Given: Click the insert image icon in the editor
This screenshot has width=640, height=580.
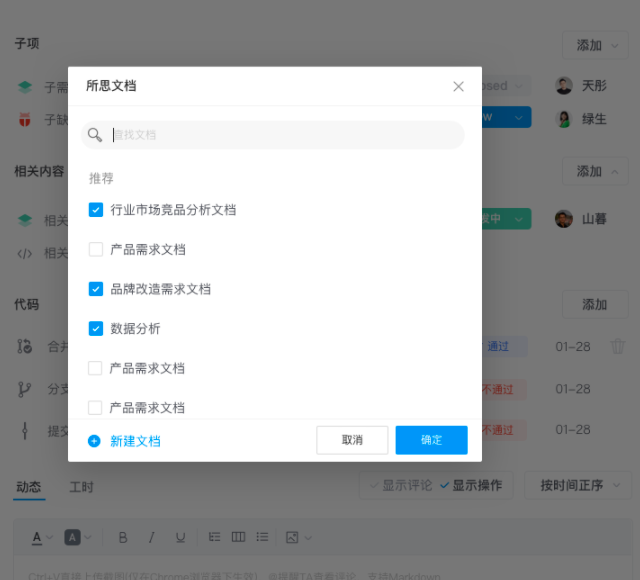Looking at the screenshot, I should pos(292,537).
